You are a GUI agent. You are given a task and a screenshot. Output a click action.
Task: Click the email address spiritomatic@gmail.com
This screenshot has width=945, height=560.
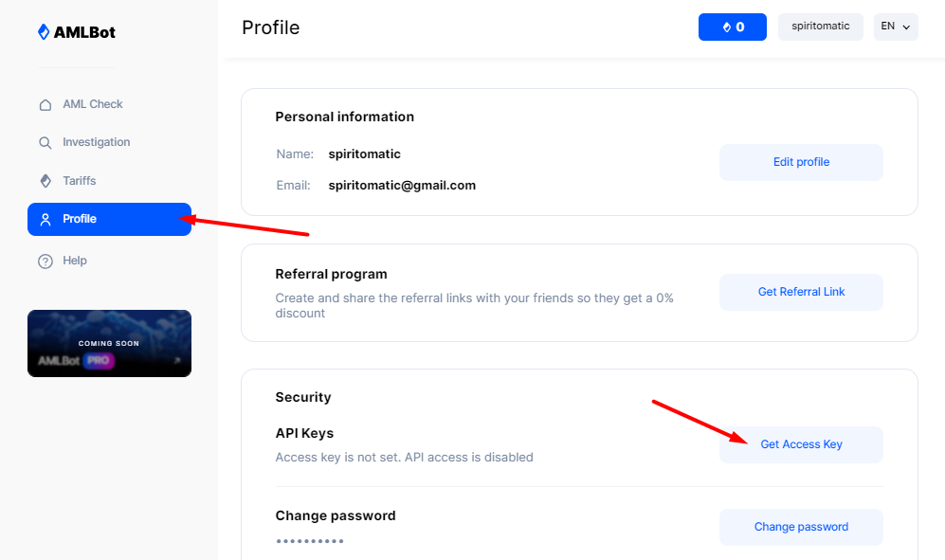pyautogui.click(x=402, y=186)
